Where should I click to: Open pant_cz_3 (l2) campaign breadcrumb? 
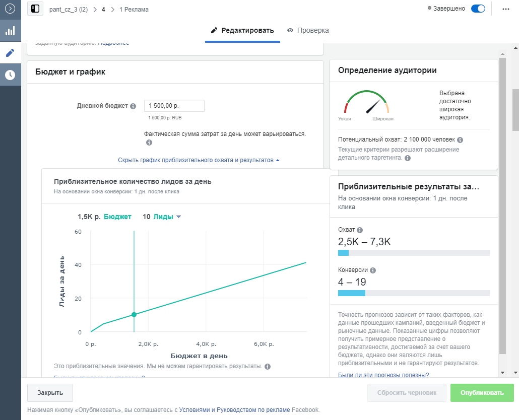(69, 9)
